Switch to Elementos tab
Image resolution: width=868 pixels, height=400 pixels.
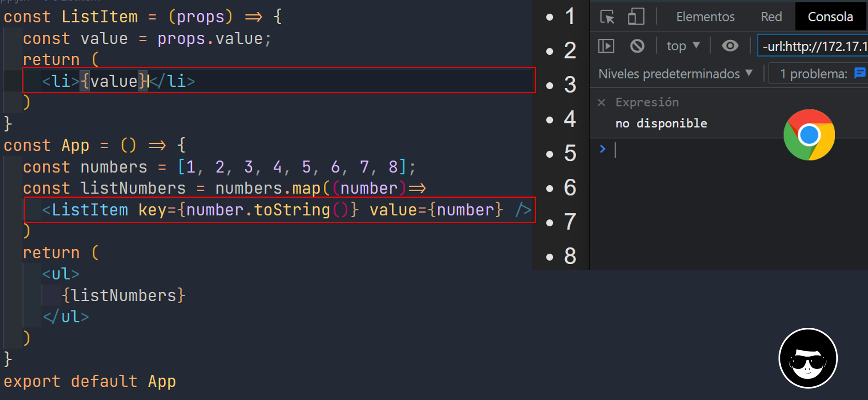click(x=705, y=17)
